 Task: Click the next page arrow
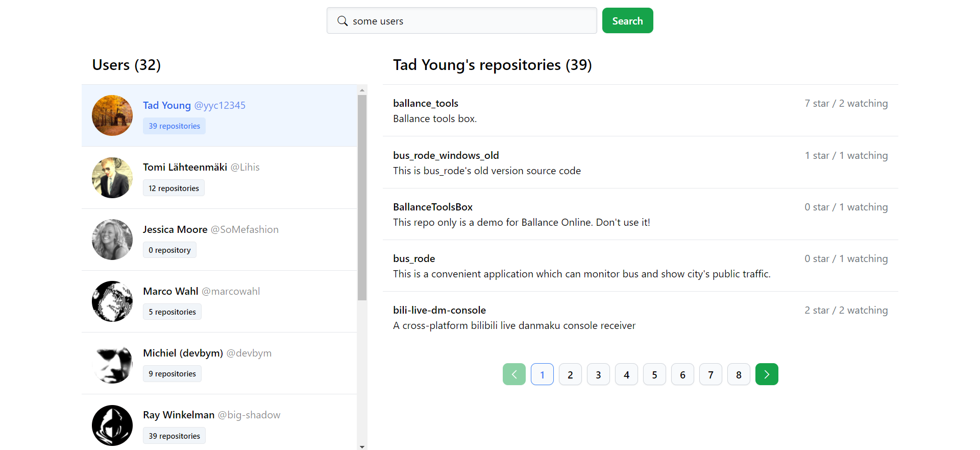(767, 374)
